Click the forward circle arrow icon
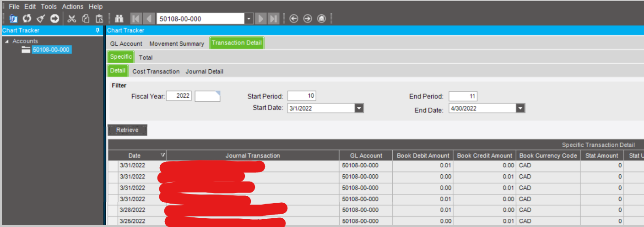This screenshot has width=644, height=227. [x=308, y=19]
